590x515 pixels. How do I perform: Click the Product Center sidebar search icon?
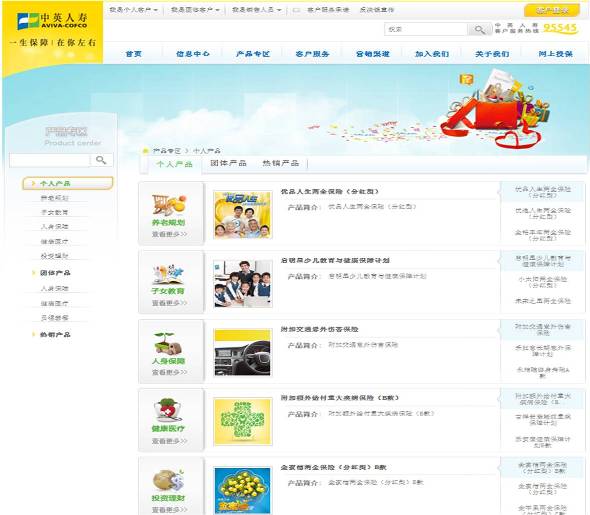tap(101, 160)
